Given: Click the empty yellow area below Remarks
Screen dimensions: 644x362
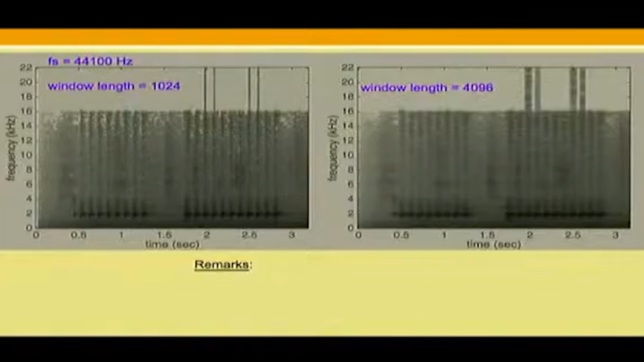Looking at the screenshot, I should tap(322, 305).
